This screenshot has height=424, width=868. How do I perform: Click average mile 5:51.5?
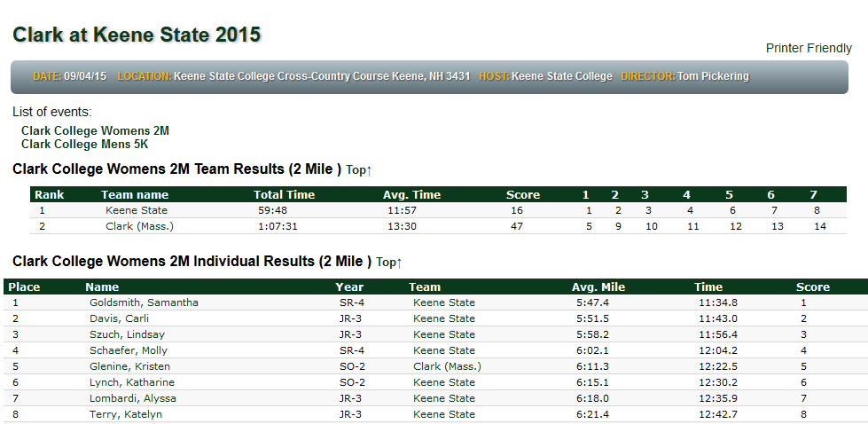pos(592,318)
